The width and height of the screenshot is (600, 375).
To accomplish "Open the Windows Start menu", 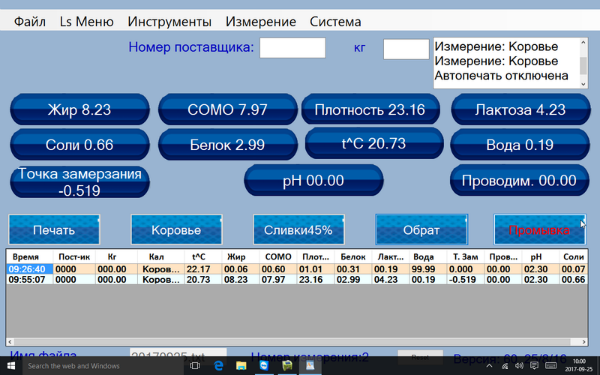I will click(x=11, y=366).
